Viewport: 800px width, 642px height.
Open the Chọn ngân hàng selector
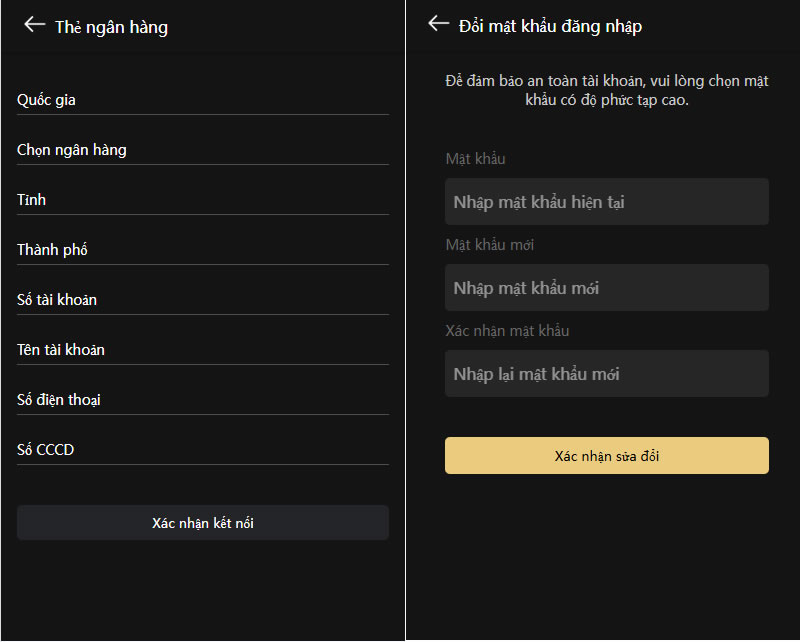pyautogui.click(x=202, y=150)
